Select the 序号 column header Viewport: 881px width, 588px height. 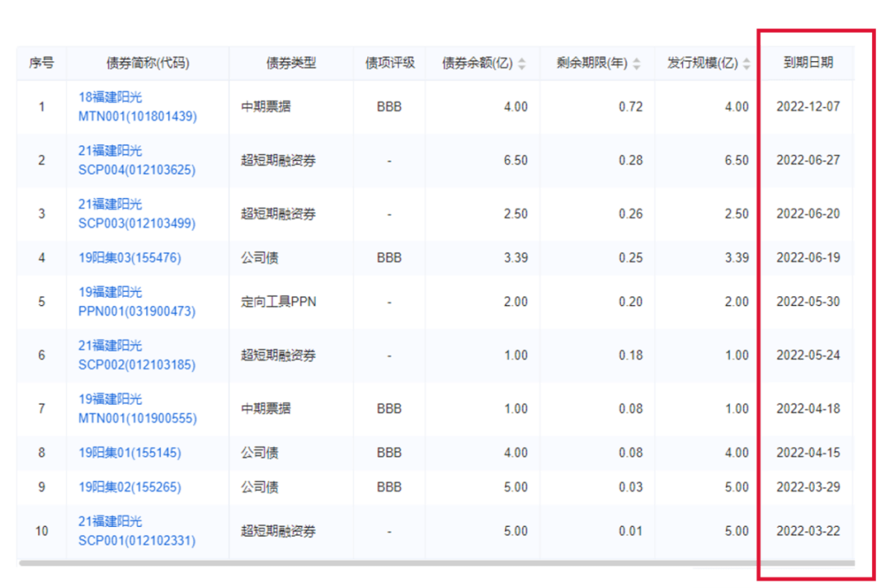pyautogui.click(x=41, y=62)
